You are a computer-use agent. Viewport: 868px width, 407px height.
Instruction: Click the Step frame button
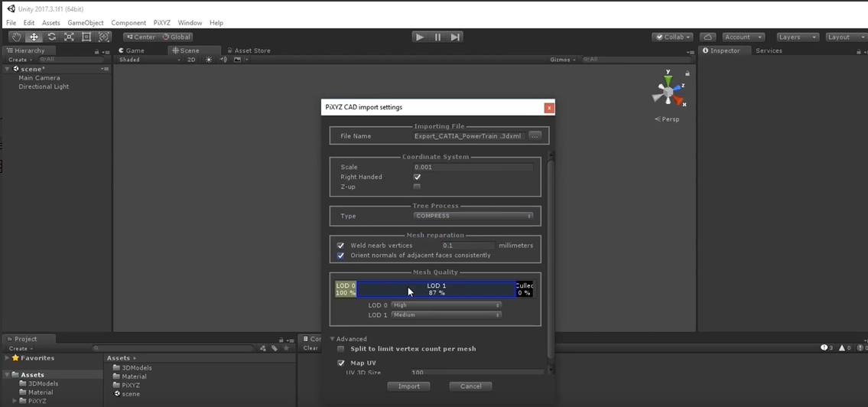[x=455, y=37]
